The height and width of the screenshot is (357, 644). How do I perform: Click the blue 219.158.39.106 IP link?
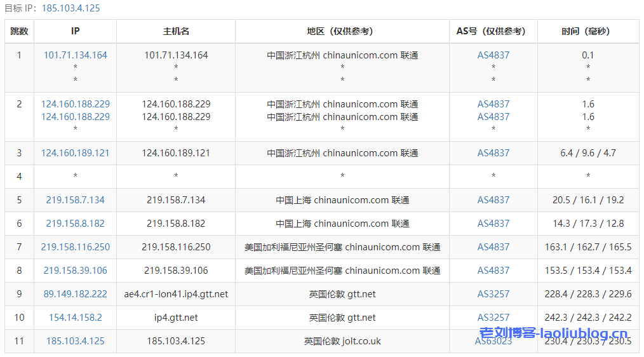[x=75, y=271]
